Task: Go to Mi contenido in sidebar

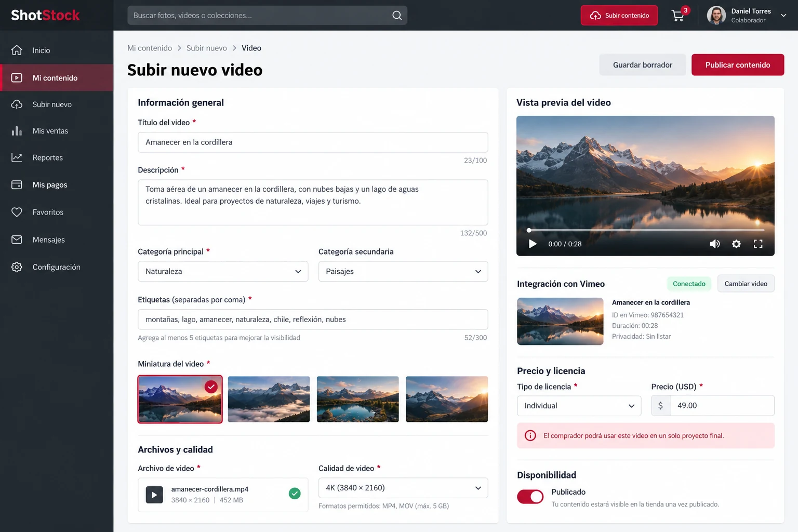Action: coord(57,78)
